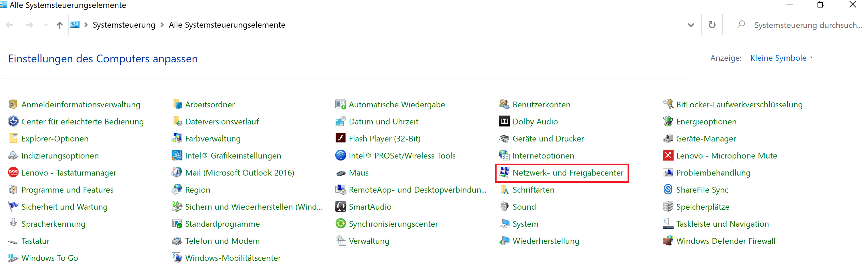
Task: Open the Verwaltung link
Action: coord(369,241)
